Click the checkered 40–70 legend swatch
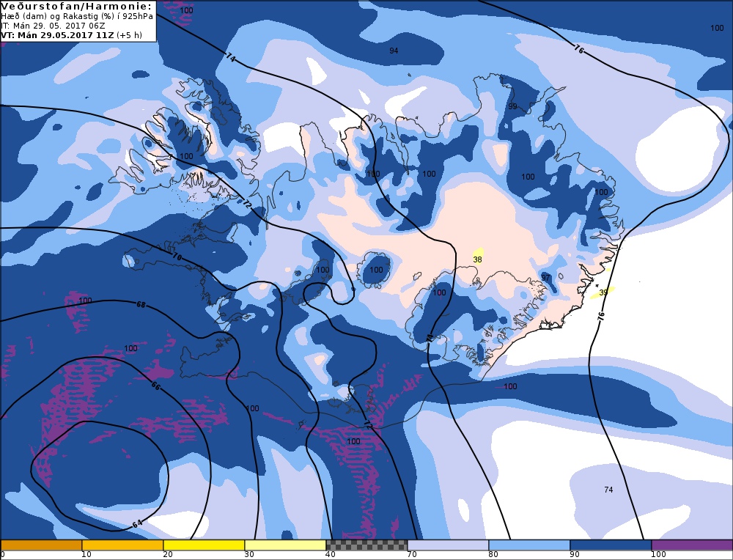 (x=366, y=545)
